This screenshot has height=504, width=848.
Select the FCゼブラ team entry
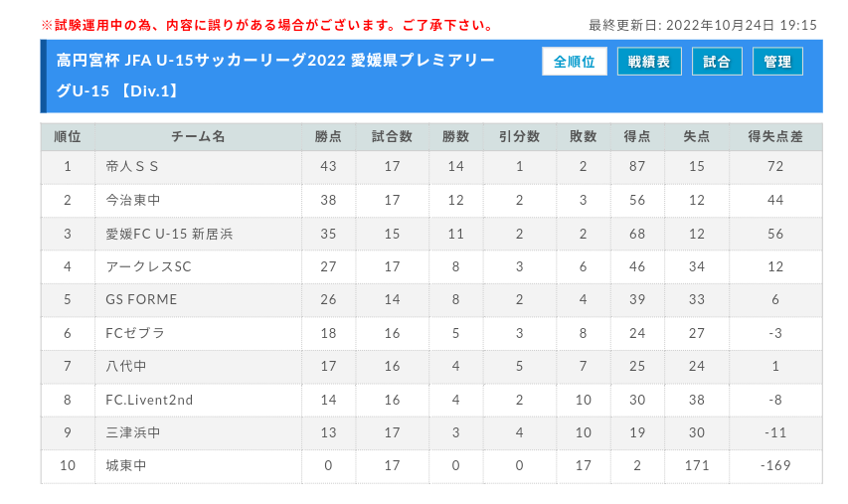click(135, 333)
